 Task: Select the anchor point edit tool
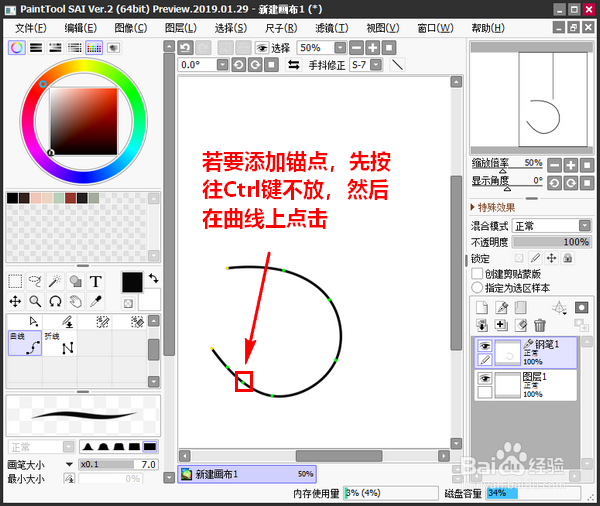(x=34, y=322)
